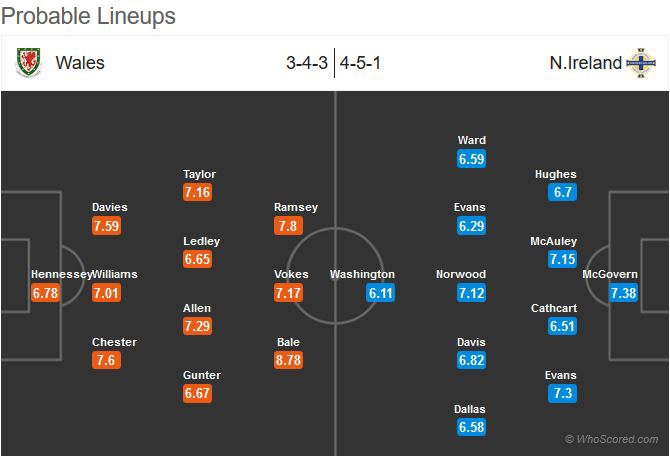The width and height of the screenshot is (670, 456).
Task: Click the Northern Ireland crest icon
Action: [x=640, y=63]
